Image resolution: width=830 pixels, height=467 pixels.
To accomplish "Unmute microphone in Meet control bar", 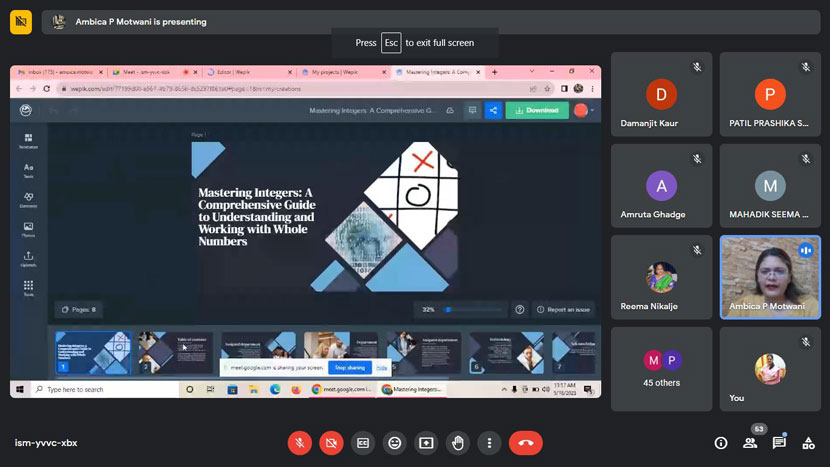I will 300,443.
